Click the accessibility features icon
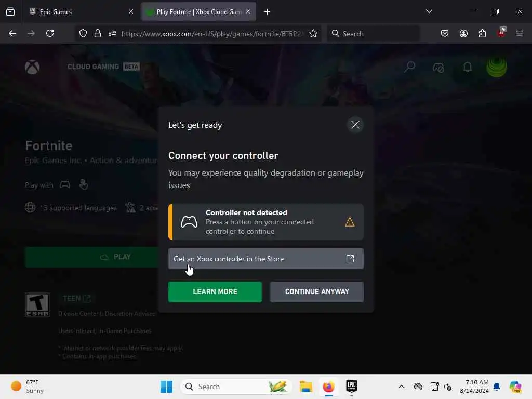Viewport: 532px width, 399px height. (130, 207)
